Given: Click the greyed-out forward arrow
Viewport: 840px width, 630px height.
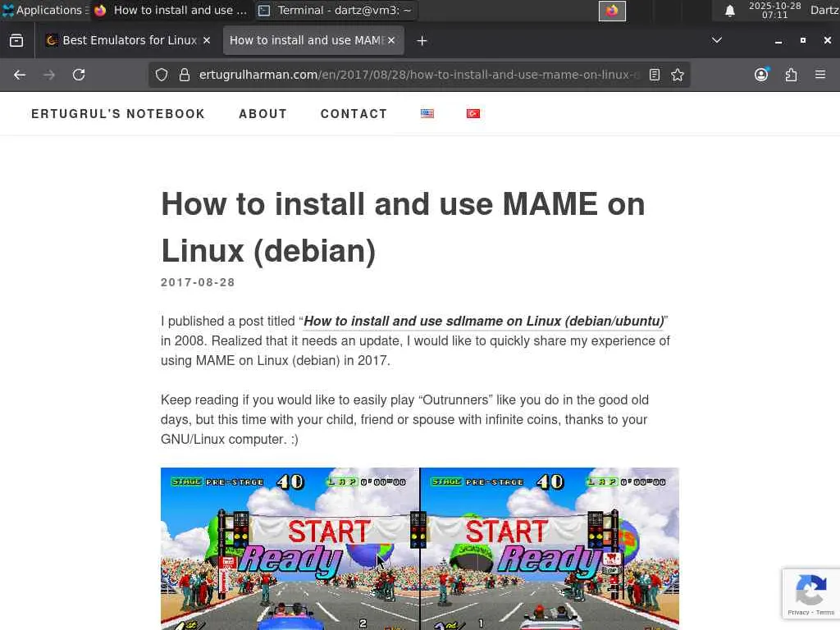Looking at the screenshot, I should click(49, 75).
